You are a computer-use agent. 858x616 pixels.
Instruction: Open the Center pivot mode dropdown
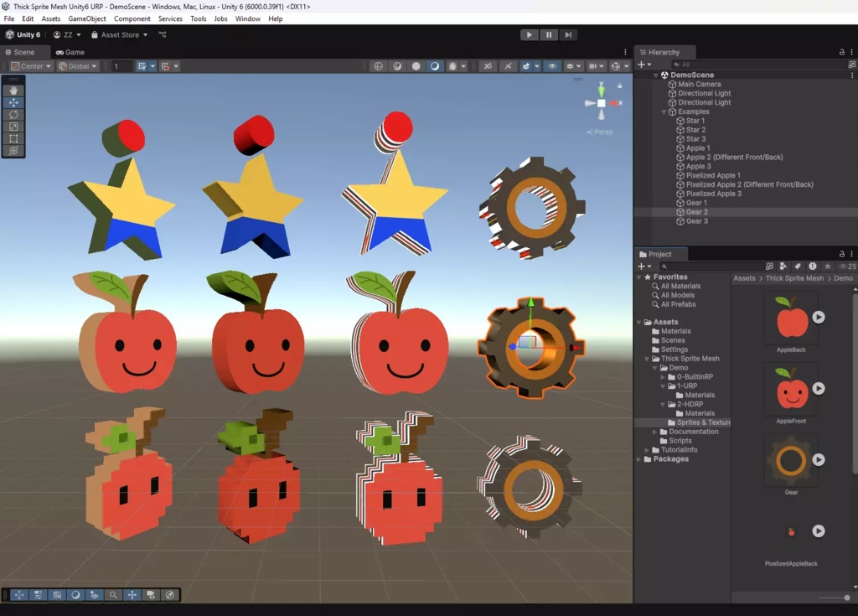pyautogui.click(x=31, y=66)
